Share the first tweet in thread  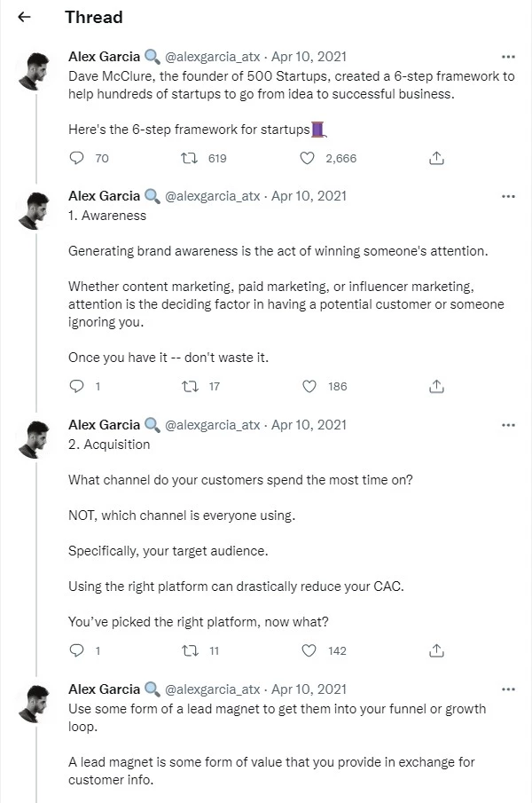point(436,158)
